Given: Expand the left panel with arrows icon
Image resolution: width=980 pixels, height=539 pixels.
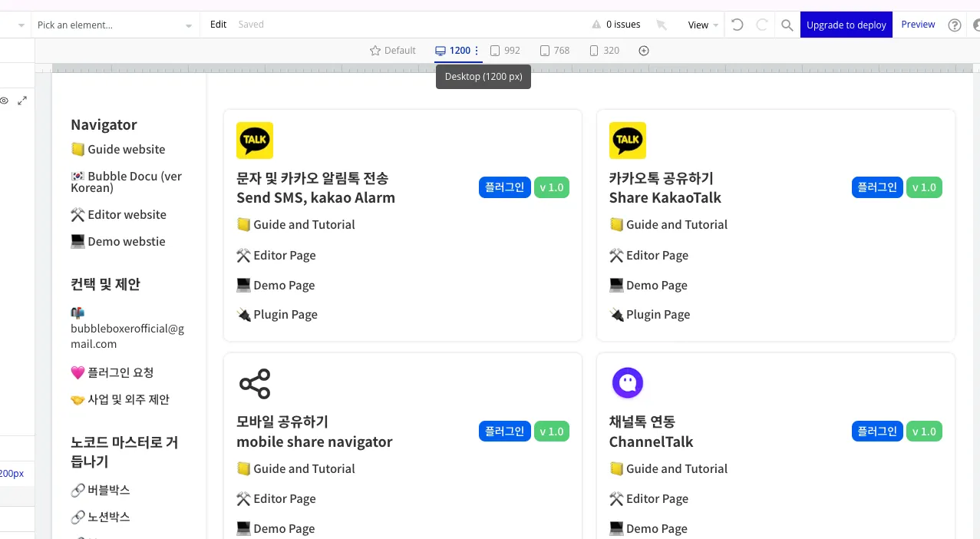Looking at the screenshot, I should [22, 101].
